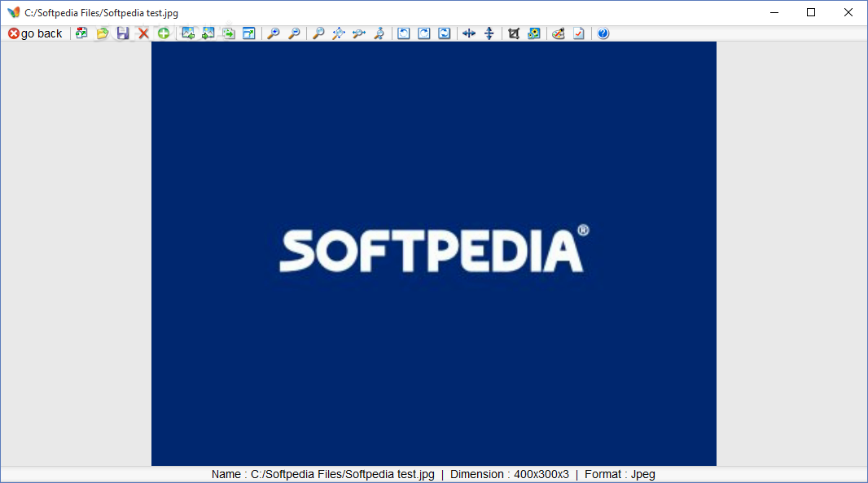Viewport: 868px width, 483px height.
Task: Click the displayed Softpedia image
Action: (x=434, y=253)
